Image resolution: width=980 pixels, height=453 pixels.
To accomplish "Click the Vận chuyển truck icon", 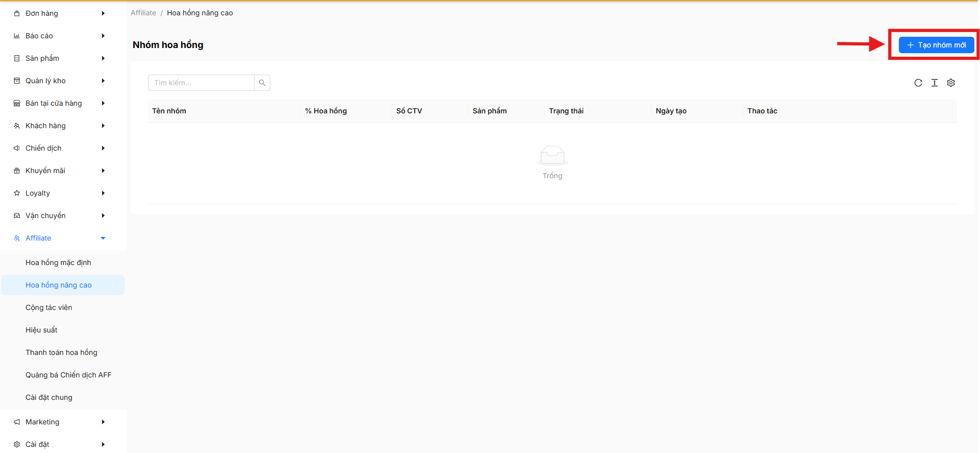I will (x=17, y=216).
